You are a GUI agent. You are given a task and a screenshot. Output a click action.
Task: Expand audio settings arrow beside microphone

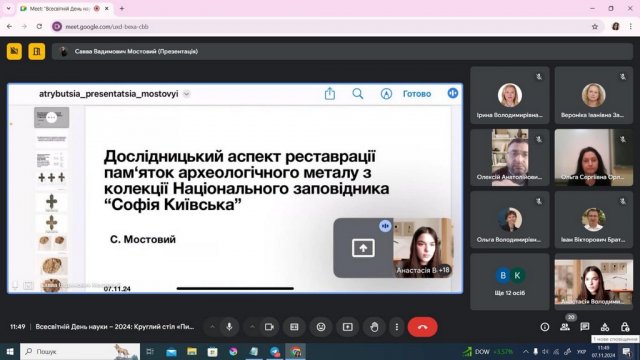(212, 327)
